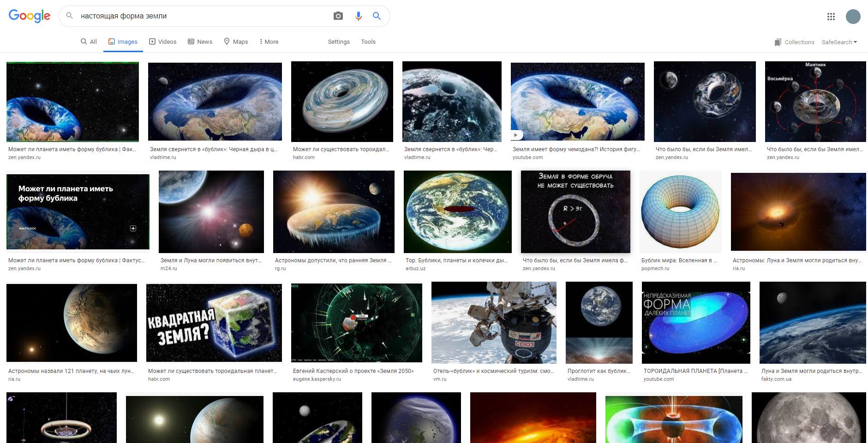Open the Google apps grid

coord(831,17)
